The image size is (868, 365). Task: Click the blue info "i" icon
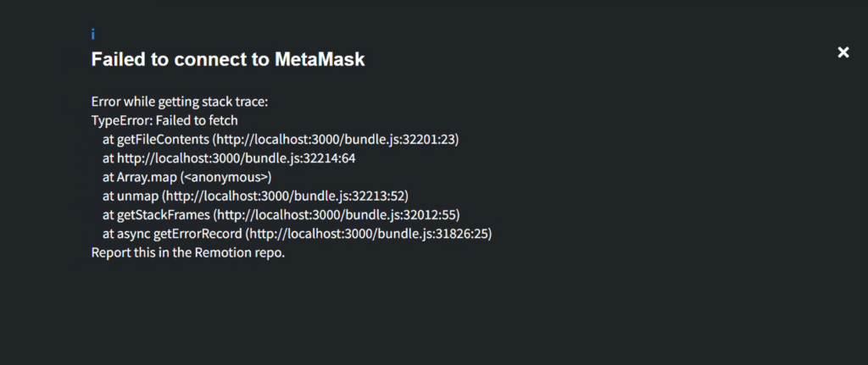pos(93,35)
